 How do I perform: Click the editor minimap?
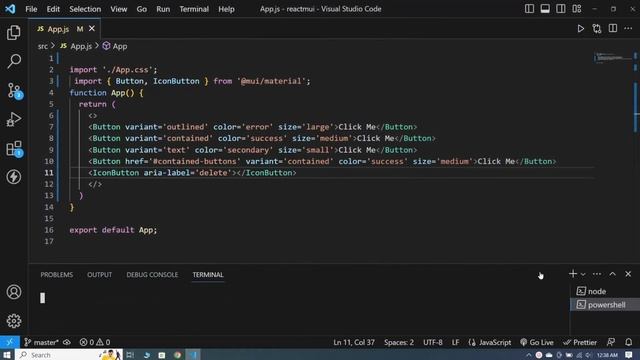click(x=613, y=57)
